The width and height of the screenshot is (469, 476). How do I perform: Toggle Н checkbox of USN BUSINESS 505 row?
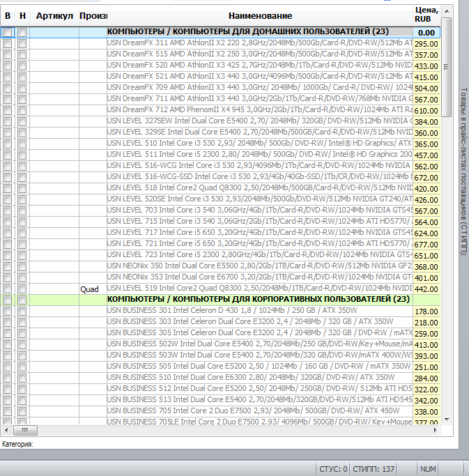click(22, 367)
